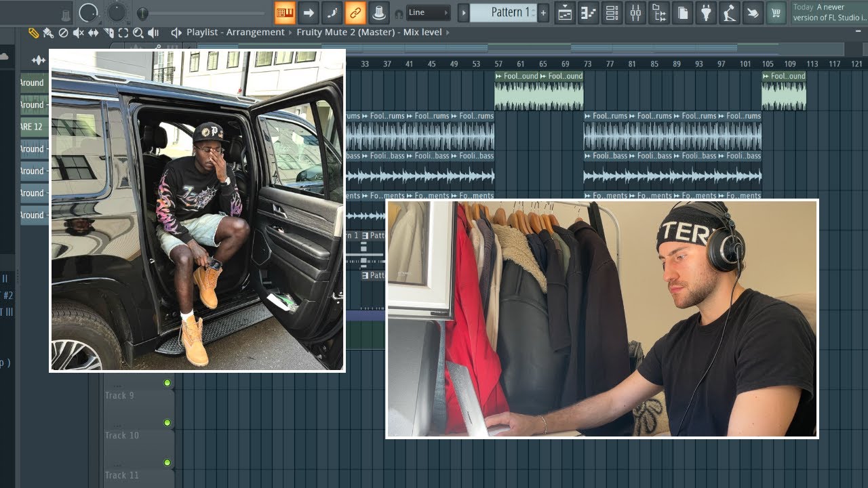
Task: Select the Paint brush tool in the playlist
Action: (48, 33)
